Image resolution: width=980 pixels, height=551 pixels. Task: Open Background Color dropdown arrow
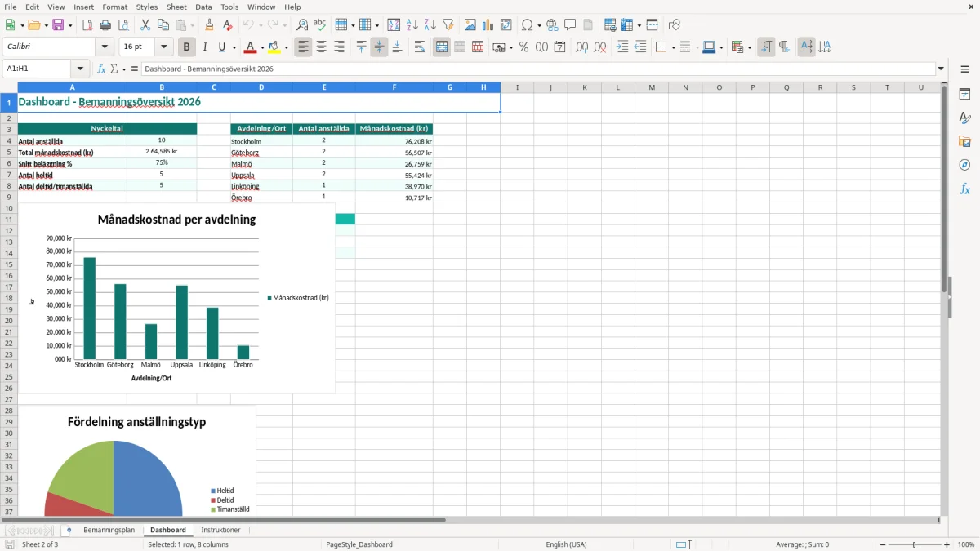coord(286,47)
